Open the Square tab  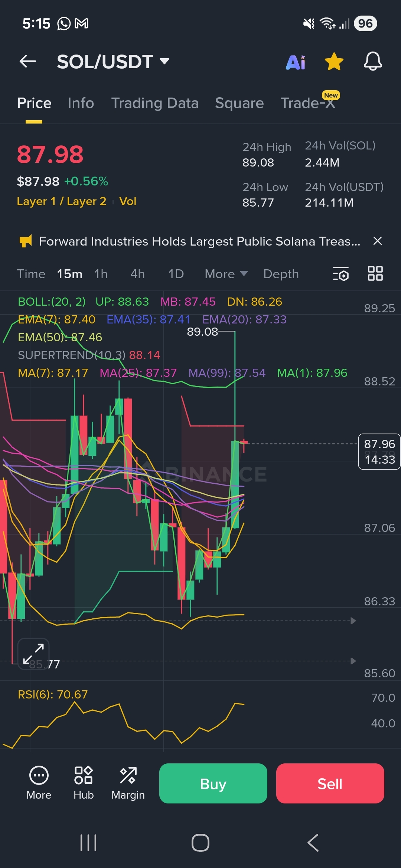pos(239,103)
